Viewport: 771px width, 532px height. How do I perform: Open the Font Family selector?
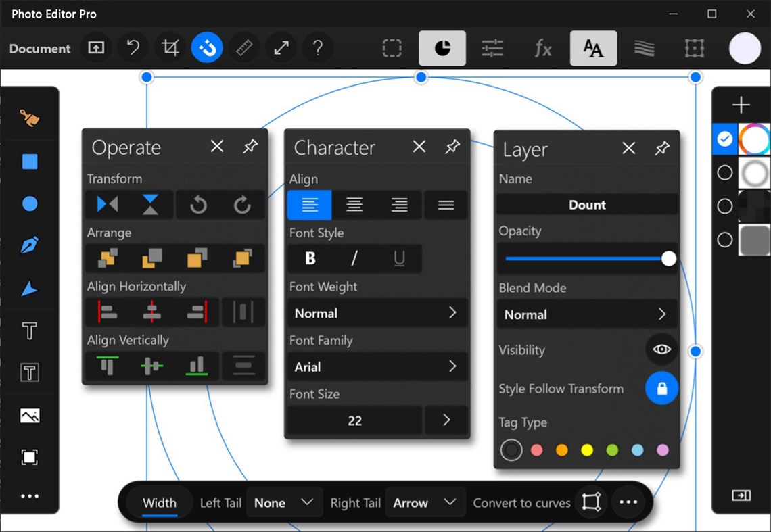pyautogui.click(x=377, y=366)
